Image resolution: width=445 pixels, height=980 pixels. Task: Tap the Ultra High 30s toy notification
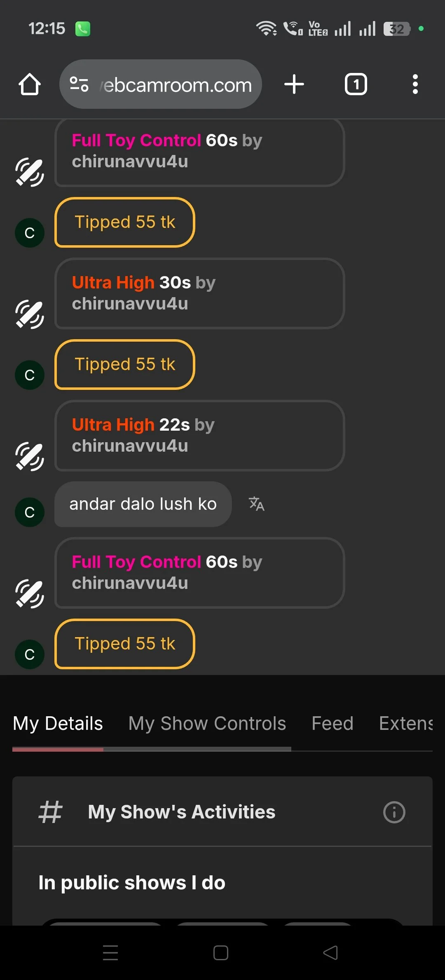click(199, 293)
